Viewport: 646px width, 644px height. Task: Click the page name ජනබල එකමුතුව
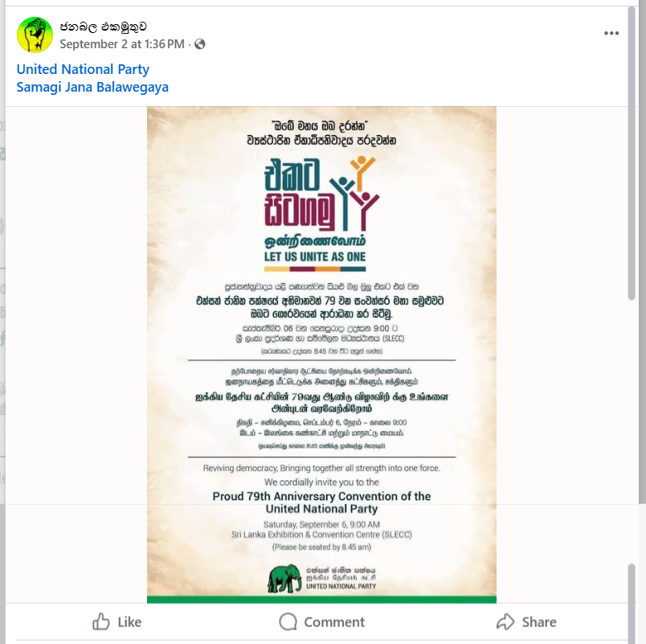coord(103,27)
